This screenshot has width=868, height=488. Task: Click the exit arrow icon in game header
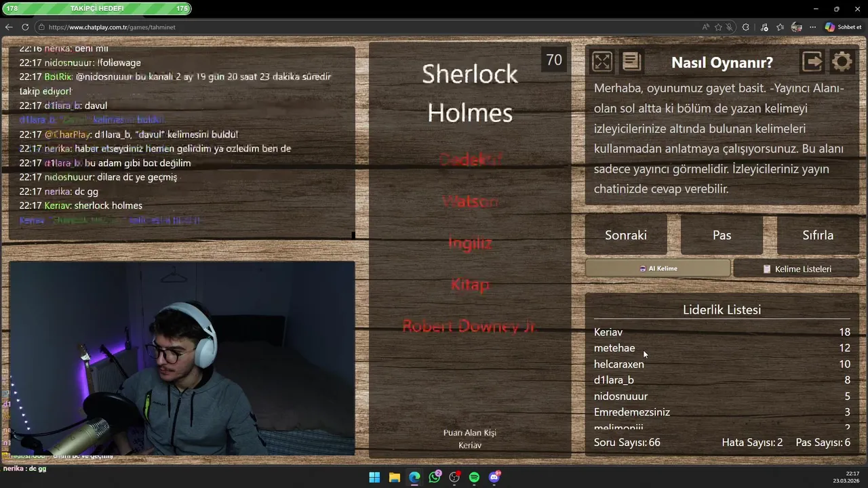pyautogui.click(x=812, y=62)
